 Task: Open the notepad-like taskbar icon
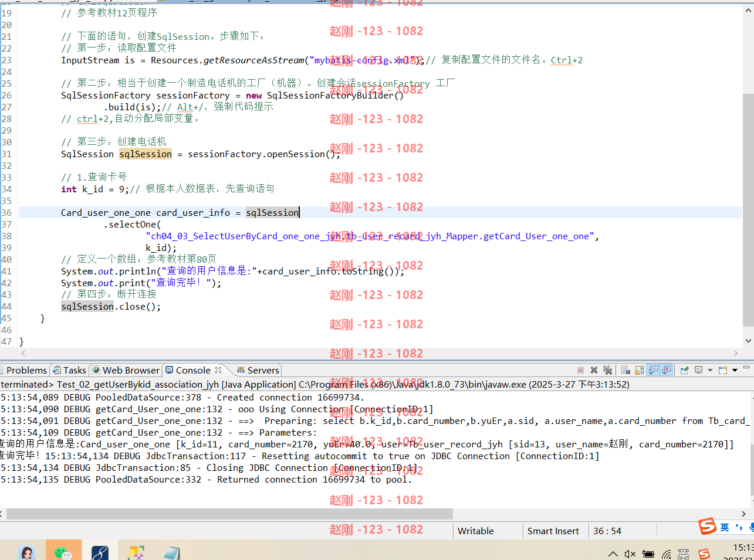coord(172,554)
